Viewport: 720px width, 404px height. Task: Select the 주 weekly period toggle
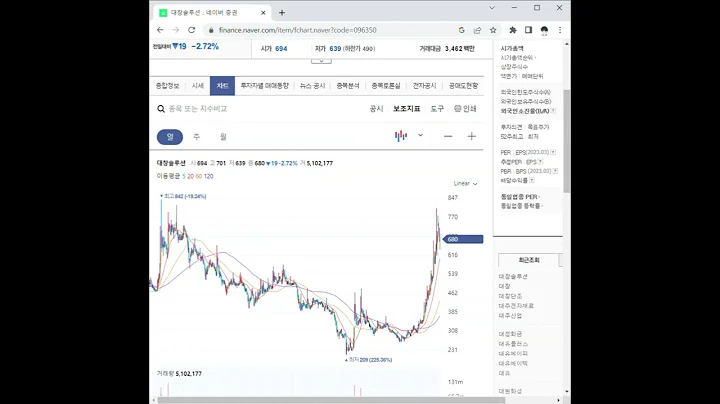197,137
